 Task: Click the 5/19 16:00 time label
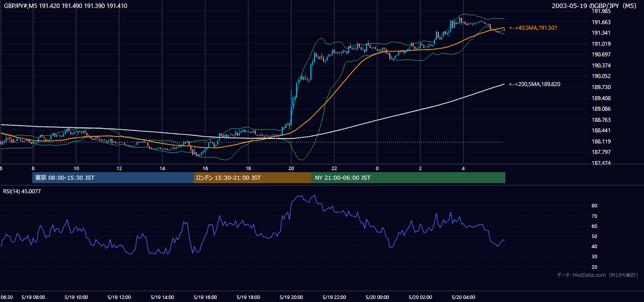(x=205, y=297)
